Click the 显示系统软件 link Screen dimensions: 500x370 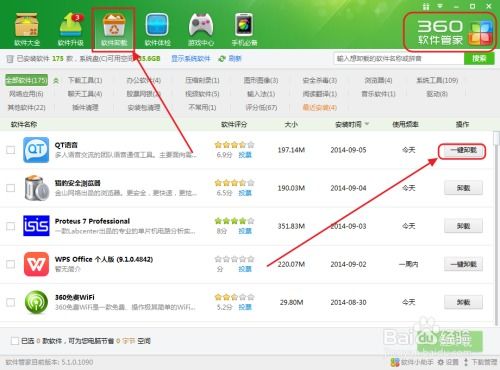coord(191,59)
